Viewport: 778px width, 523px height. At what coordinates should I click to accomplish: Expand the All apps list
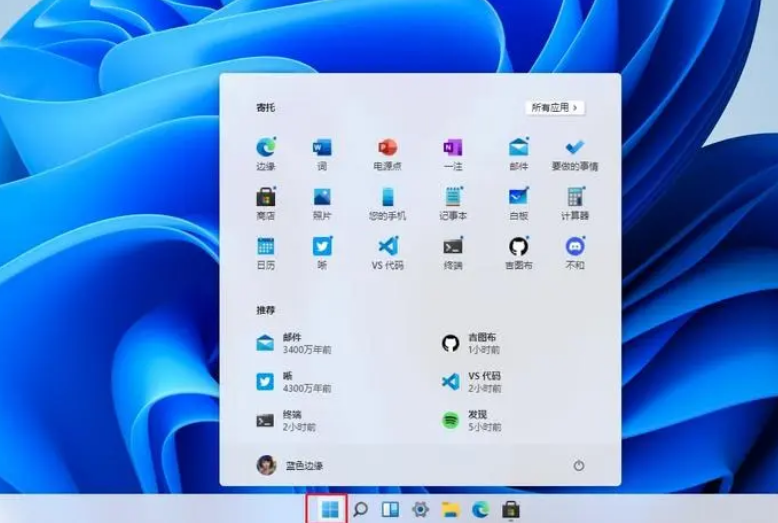coord(554,107)
